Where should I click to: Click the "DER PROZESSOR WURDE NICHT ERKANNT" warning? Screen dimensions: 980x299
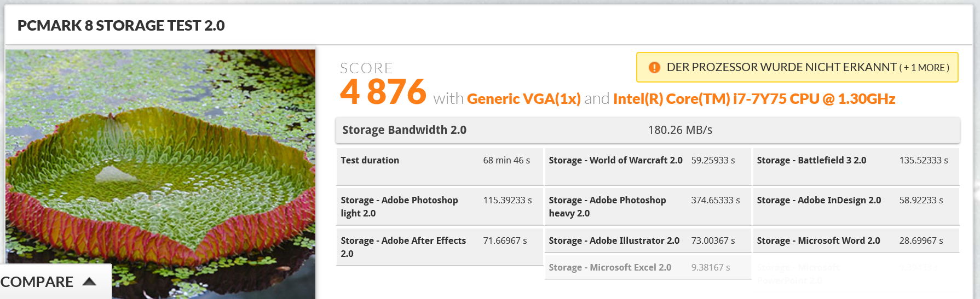781,67
